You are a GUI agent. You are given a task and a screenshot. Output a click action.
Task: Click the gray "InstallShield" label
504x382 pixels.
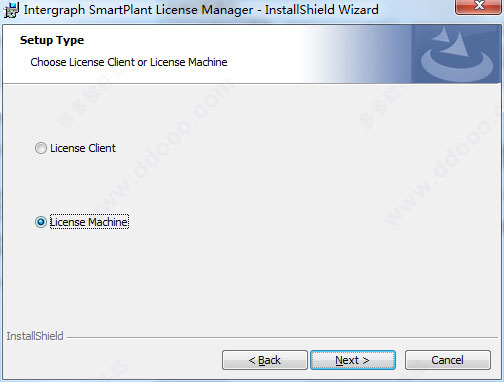click(x=35, y=336)
